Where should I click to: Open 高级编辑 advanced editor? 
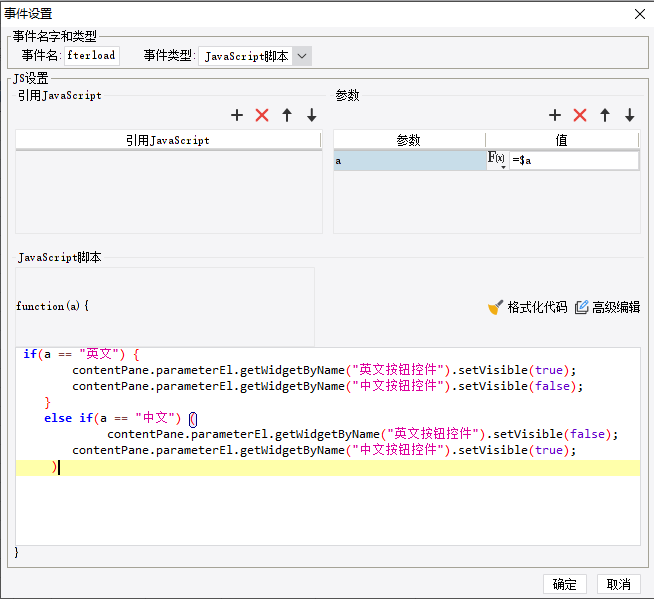[x=607, y=307]
